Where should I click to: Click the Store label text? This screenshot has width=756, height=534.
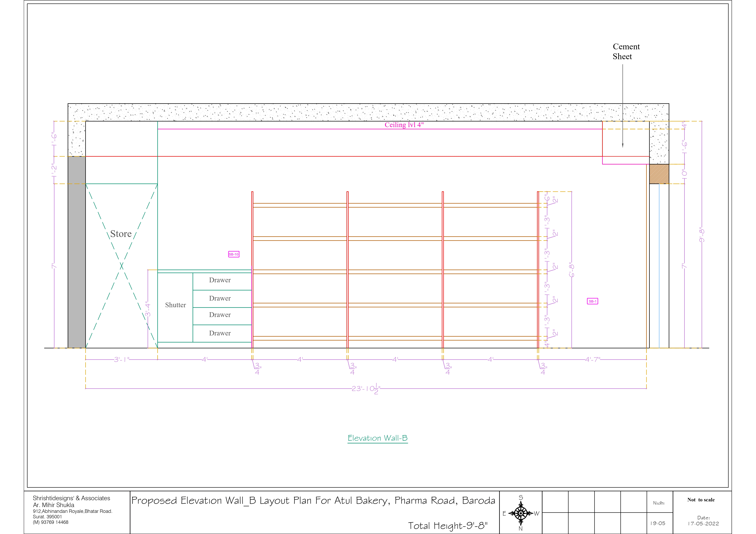121,234
